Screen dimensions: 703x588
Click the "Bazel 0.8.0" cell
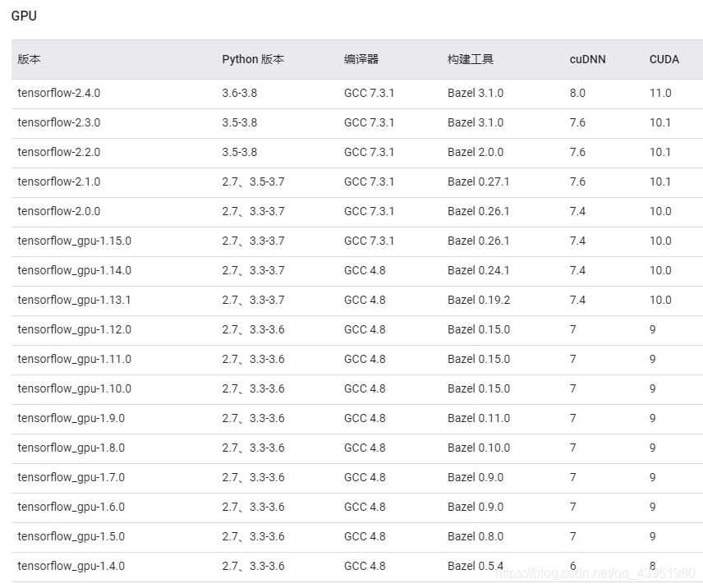tap(476, 536)
